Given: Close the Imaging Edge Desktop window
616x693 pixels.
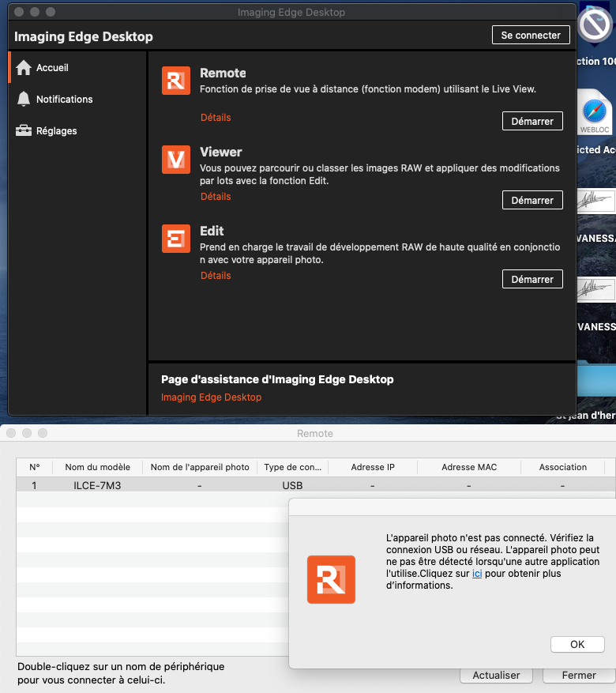Looking at the screenshot, I should coord(19,12).
